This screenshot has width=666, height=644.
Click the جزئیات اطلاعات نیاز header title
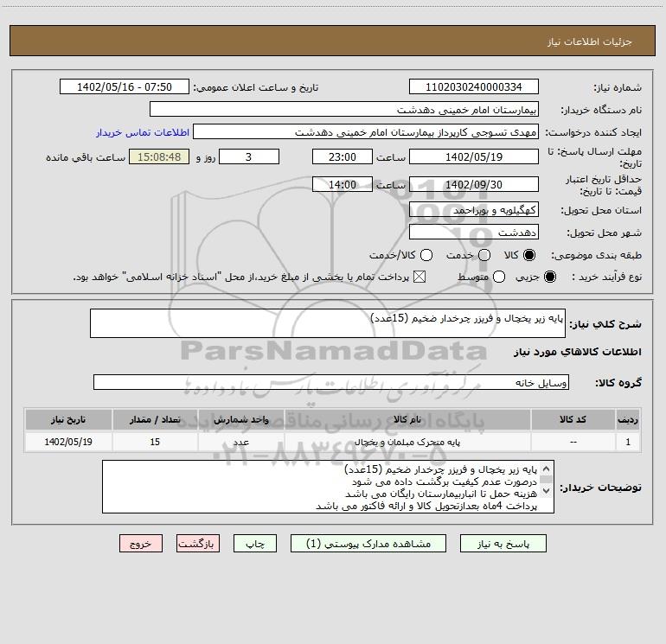(590, 41)
